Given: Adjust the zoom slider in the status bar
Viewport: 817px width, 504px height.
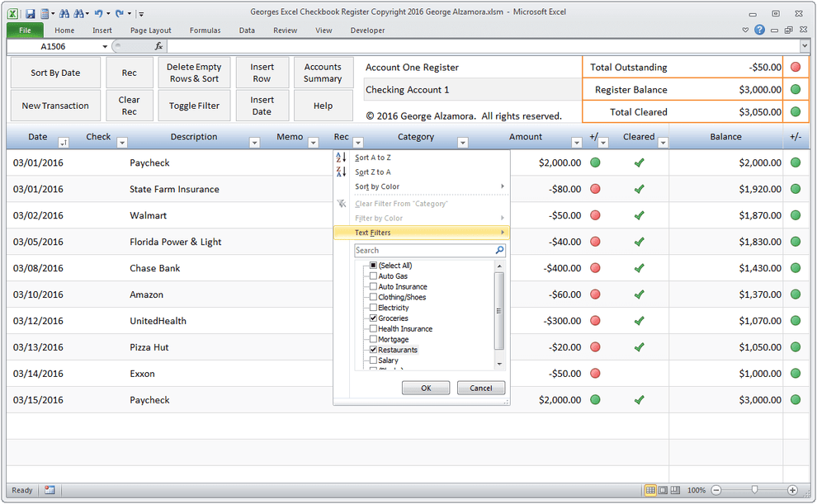Looking at the screenshot, I should (753, 490).
